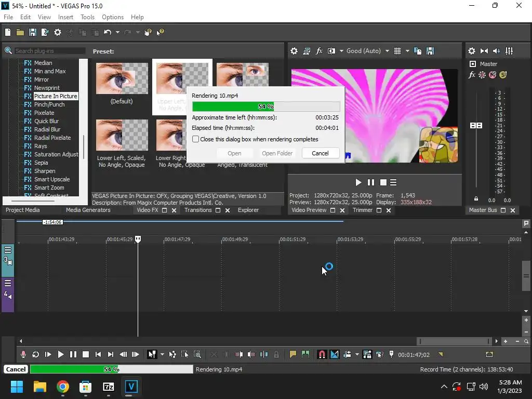Toggle Ignore Event Grouping icon
This screenshot has height=399, width=532.
(380, 354)
